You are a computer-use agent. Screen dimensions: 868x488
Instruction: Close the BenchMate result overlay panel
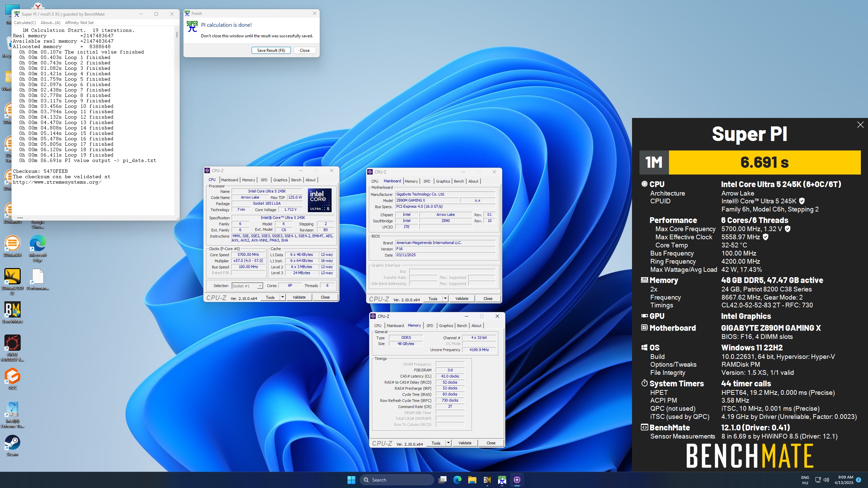pos(860,125)
